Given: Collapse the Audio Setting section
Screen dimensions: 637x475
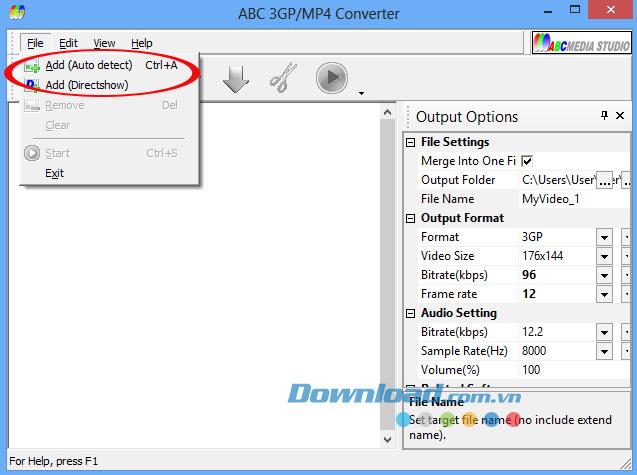Looking at the screenshot, I should (411, 313).
